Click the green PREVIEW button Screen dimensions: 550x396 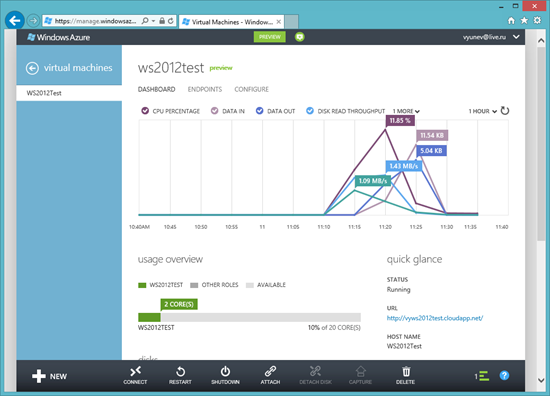[270, 37]
